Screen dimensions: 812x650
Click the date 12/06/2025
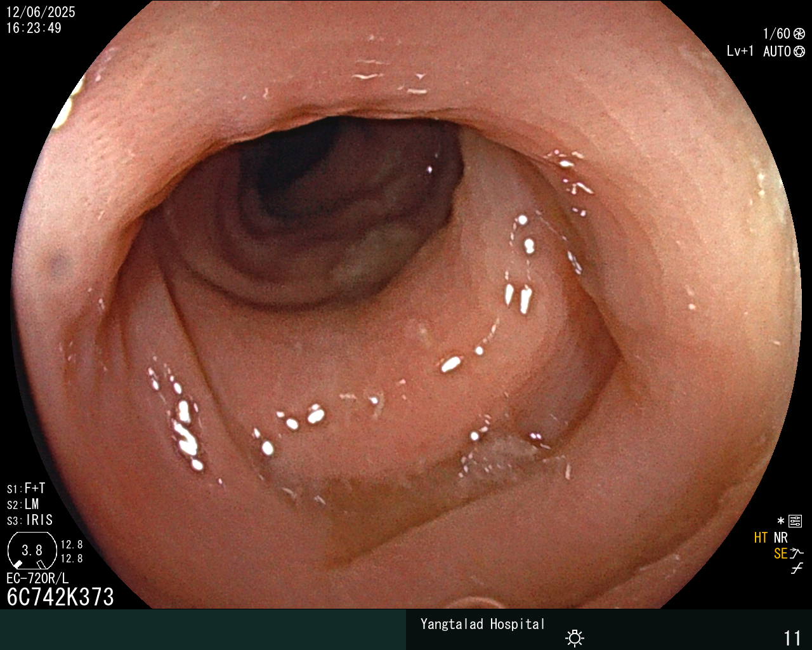point(41,12)
